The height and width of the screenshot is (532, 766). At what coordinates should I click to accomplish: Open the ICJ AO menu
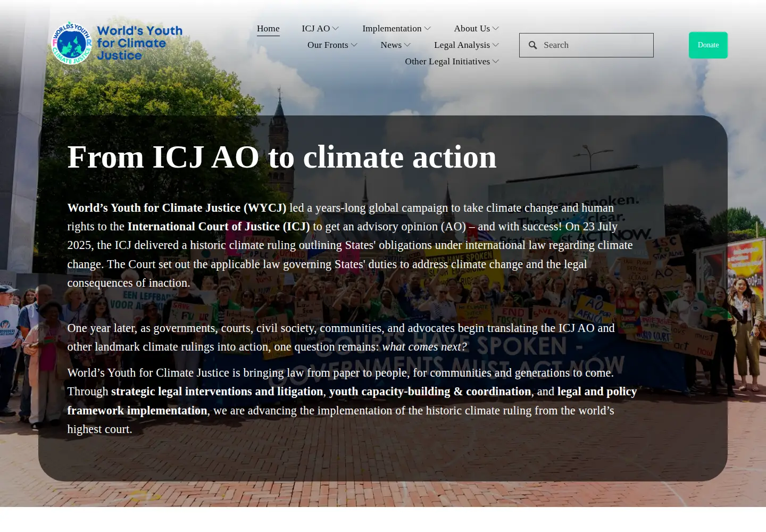coord(316,29)
